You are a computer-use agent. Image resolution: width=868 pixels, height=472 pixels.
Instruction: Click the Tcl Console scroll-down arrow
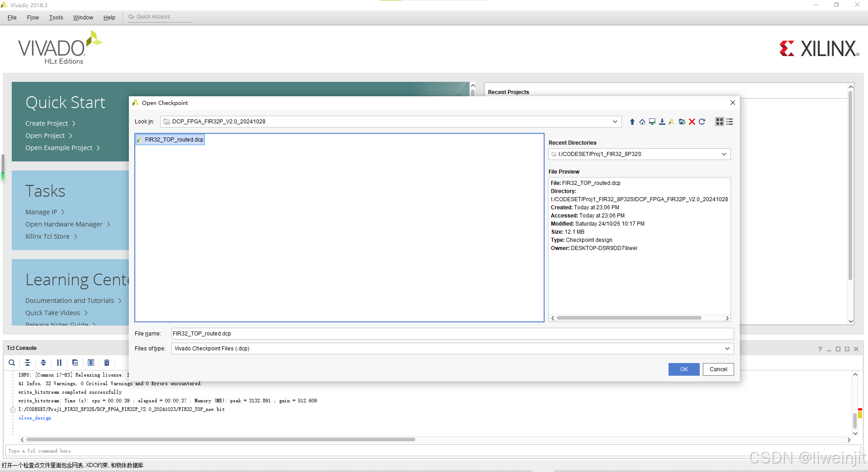[855, 434]
